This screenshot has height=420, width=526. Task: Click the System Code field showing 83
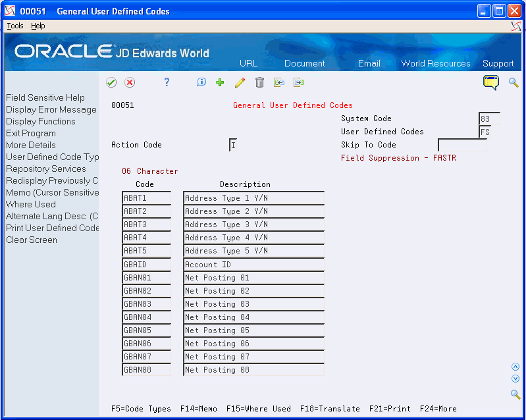(x=489, y=118)
